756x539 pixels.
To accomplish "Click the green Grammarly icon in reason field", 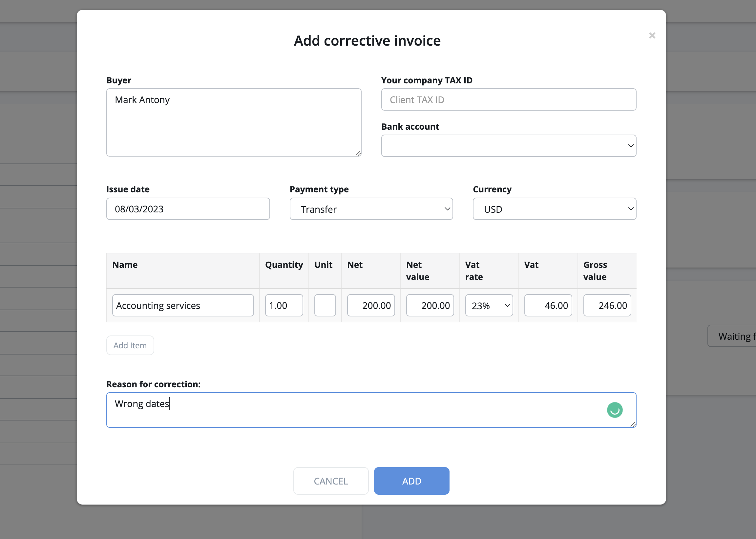I will [614, 410].
